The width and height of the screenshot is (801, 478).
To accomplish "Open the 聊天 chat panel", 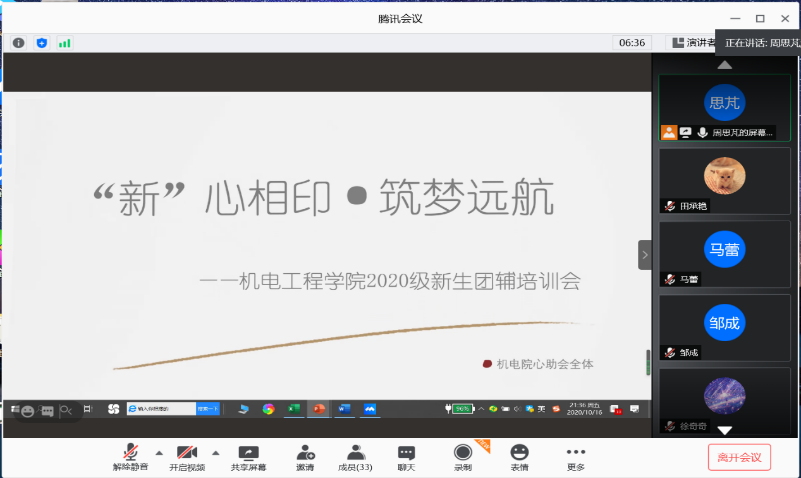I will point(406,457).
